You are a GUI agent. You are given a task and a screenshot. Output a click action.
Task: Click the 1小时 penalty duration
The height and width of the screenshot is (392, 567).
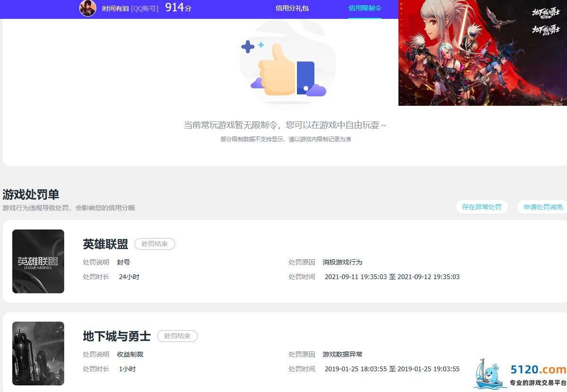[127, 369]
